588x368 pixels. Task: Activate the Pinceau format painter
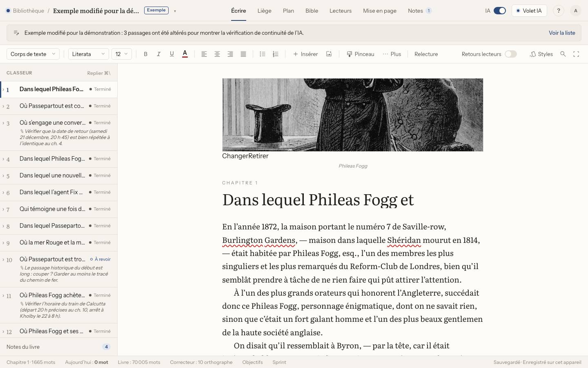coord(361,54)
